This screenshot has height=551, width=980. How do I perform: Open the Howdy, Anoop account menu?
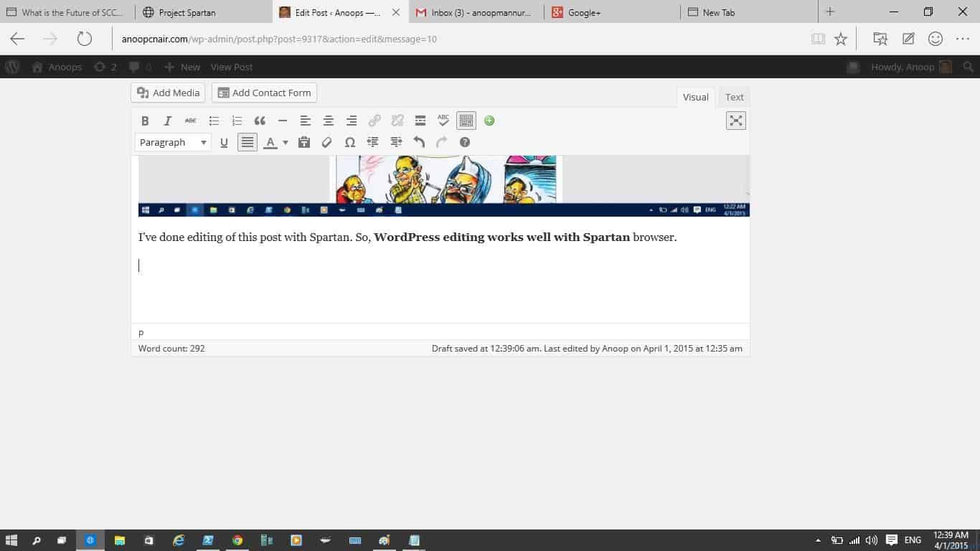click(911, 67)
